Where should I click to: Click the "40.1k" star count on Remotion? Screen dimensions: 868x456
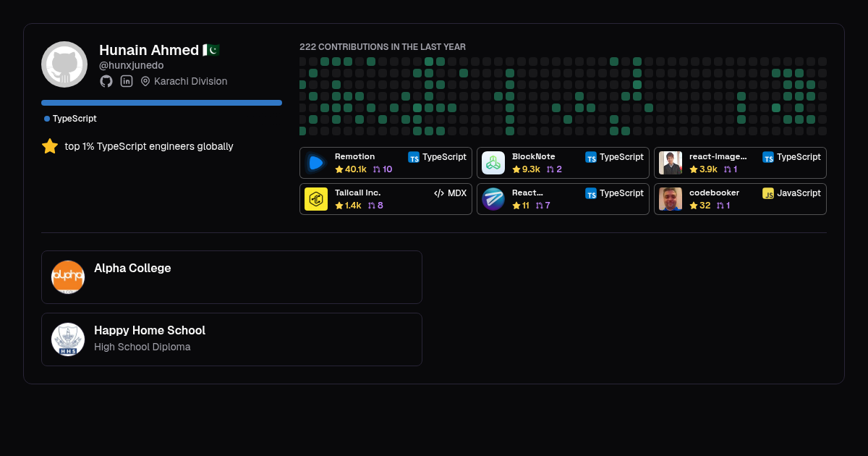click(x=356, y=169)
